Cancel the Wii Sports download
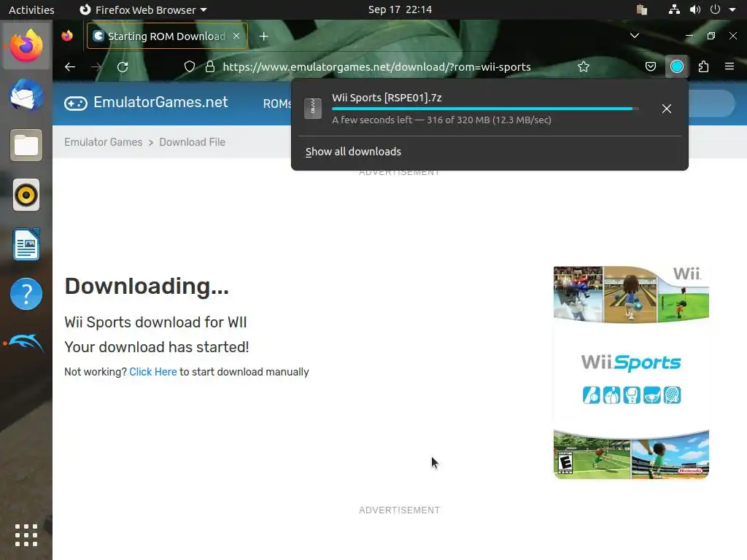747x560 pixels. click(x=667, y=109)
